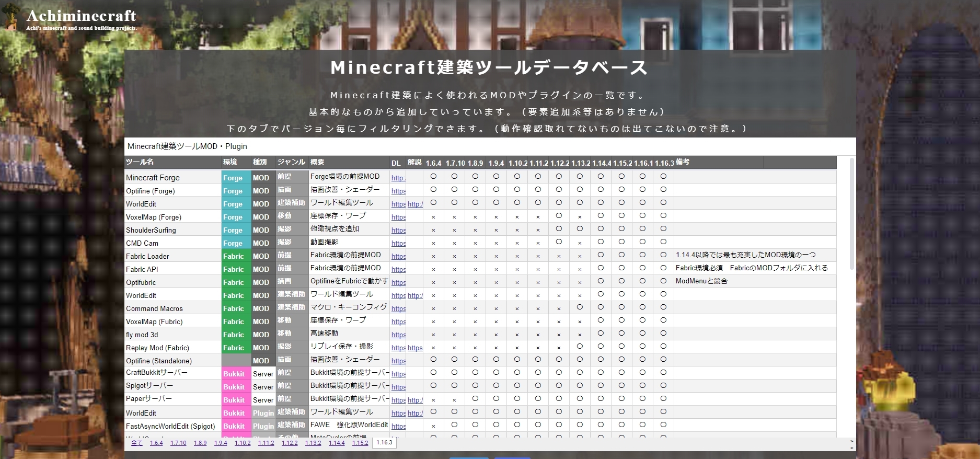Select the Optifubric name cell
Screen dimensions: 980x459
click(173, 282)
